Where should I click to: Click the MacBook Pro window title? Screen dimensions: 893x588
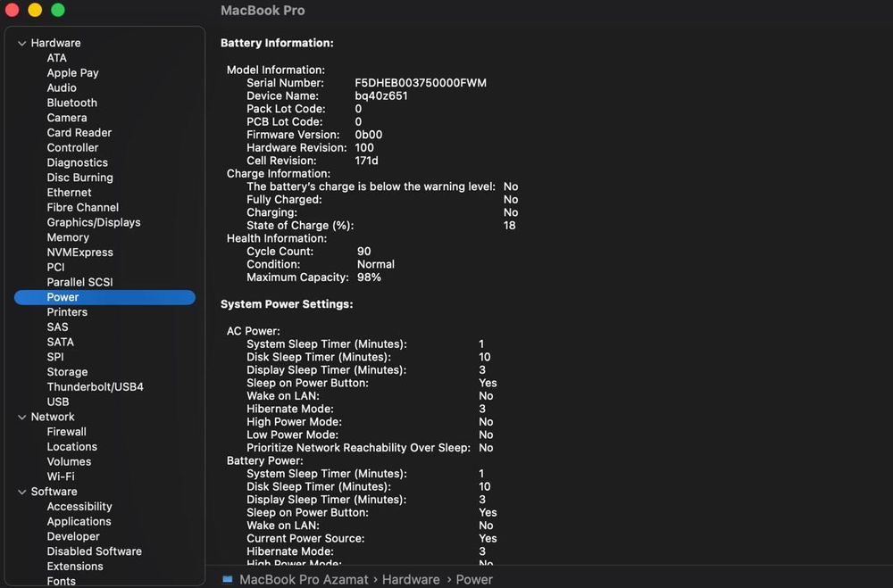pos(263,10)
